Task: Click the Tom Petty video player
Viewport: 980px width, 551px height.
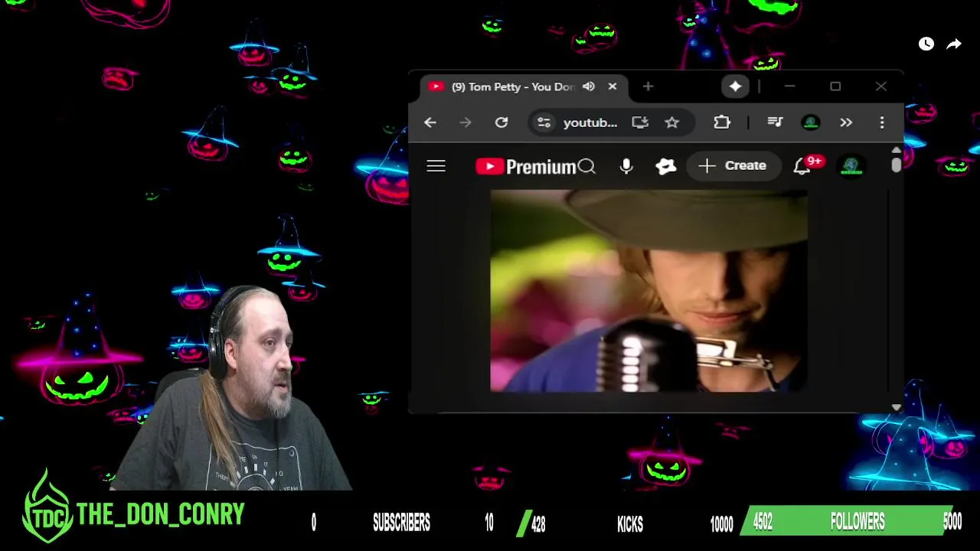Action: coord(648,291)
